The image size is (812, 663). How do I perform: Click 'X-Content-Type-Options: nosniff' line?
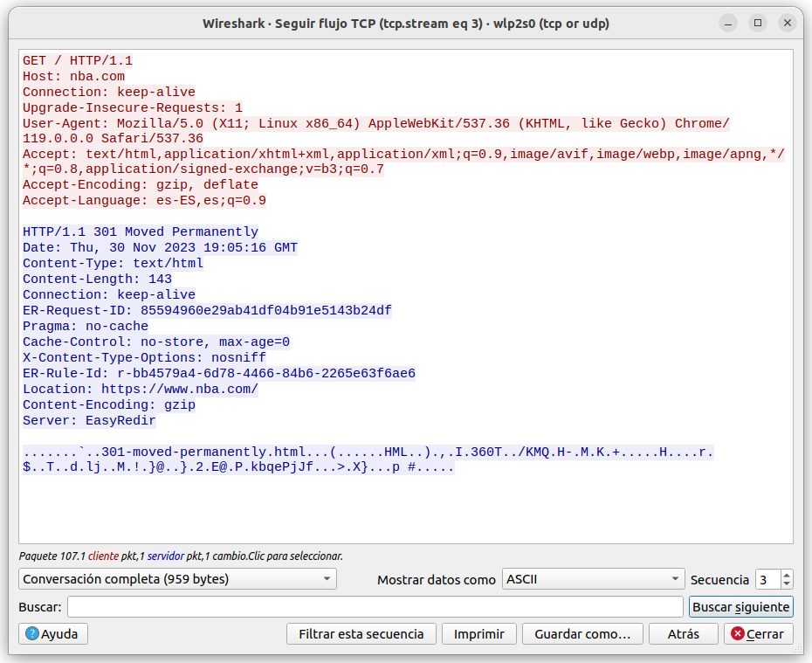point(144,357)
